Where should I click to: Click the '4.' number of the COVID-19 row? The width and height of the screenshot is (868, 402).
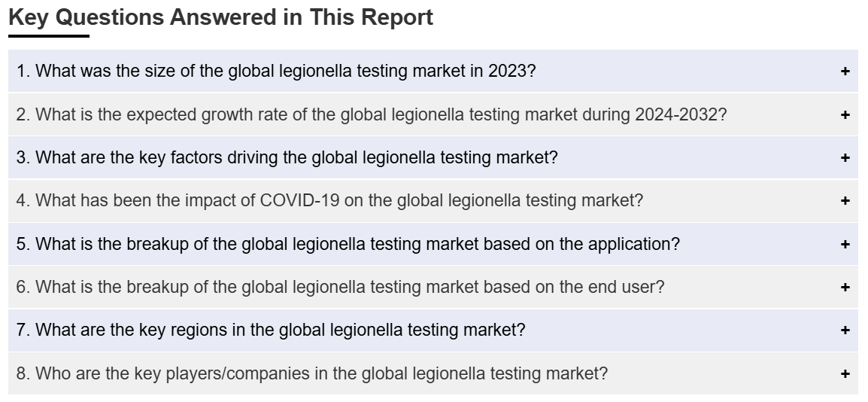(x=23, y=200)
